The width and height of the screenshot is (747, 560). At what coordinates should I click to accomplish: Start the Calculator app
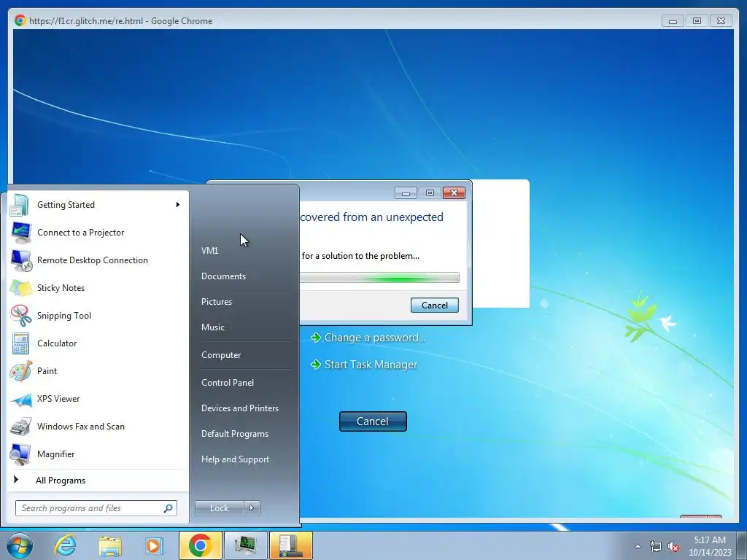coord(98,343)
